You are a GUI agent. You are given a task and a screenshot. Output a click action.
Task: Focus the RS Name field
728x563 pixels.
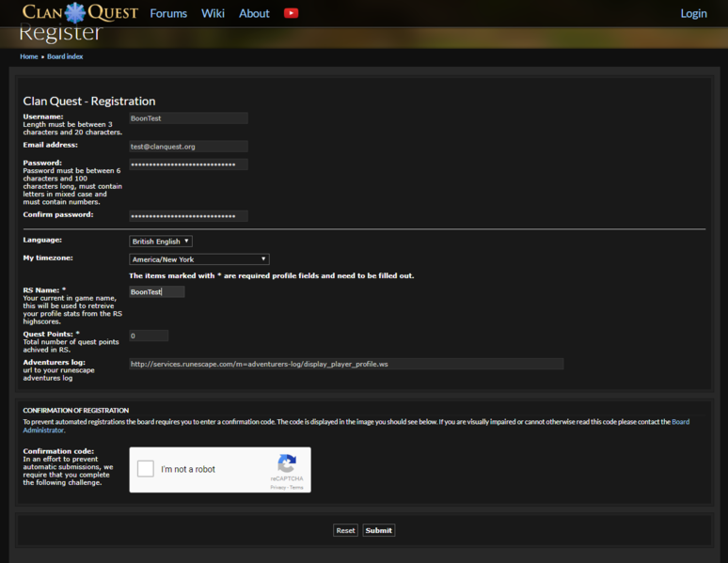tap(157, 292)
